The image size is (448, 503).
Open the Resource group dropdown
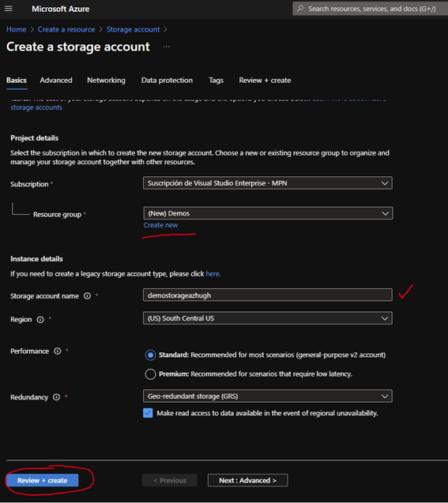point(268,213)
